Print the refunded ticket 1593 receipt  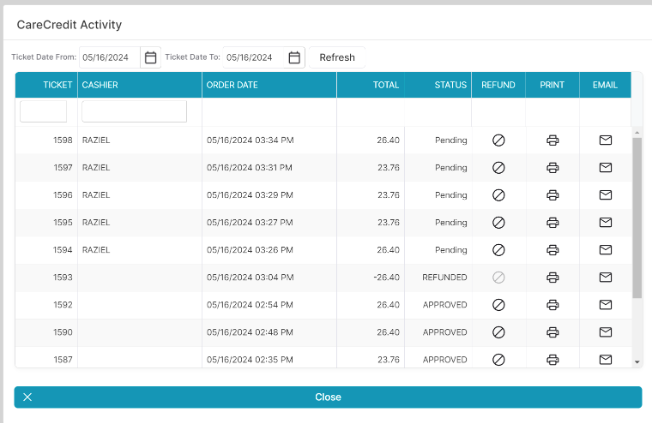tap(552, 277)
